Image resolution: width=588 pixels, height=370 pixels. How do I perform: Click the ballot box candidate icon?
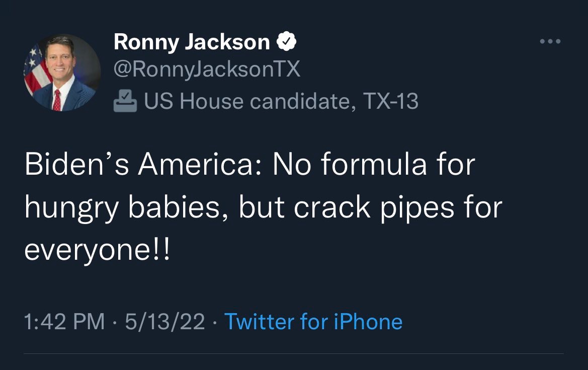125,101
